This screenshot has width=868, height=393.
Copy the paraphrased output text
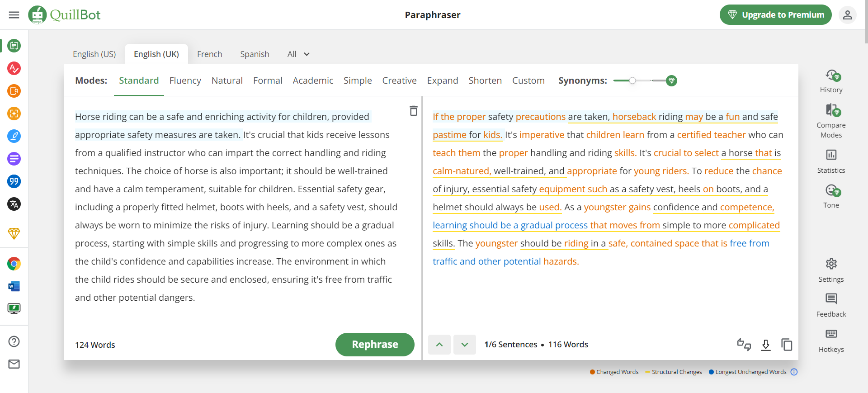click(787, 345)
